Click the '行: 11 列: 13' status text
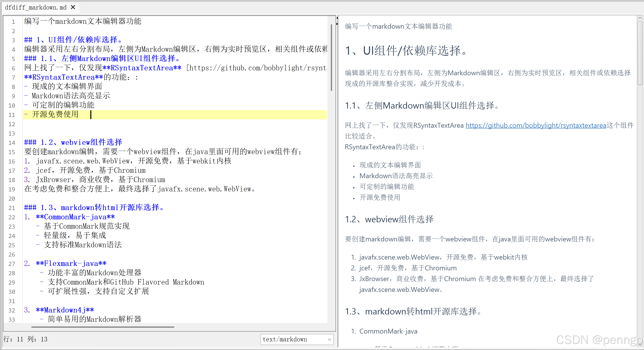Image resolution: width=644 pixels, height=350 pixels. [x=25, y=339]
